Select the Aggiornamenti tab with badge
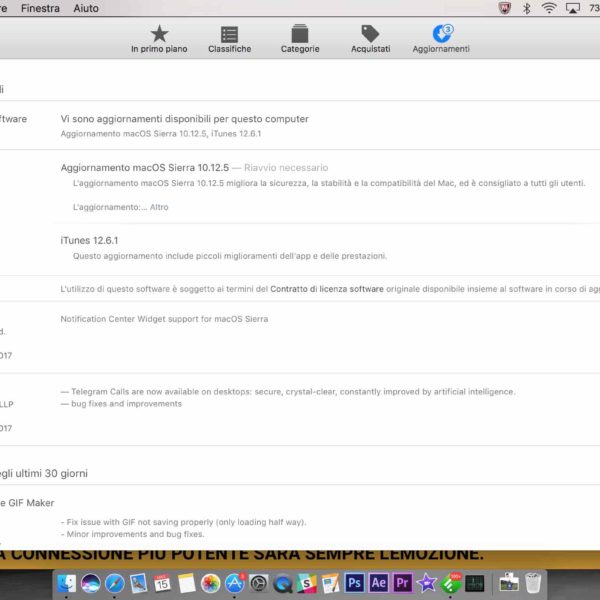The width and height of the screenshot is (600, 600). 441,39
